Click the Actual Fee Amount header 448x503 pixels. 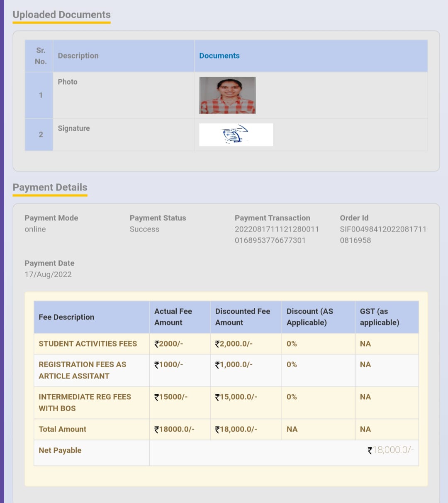point(173,317)
